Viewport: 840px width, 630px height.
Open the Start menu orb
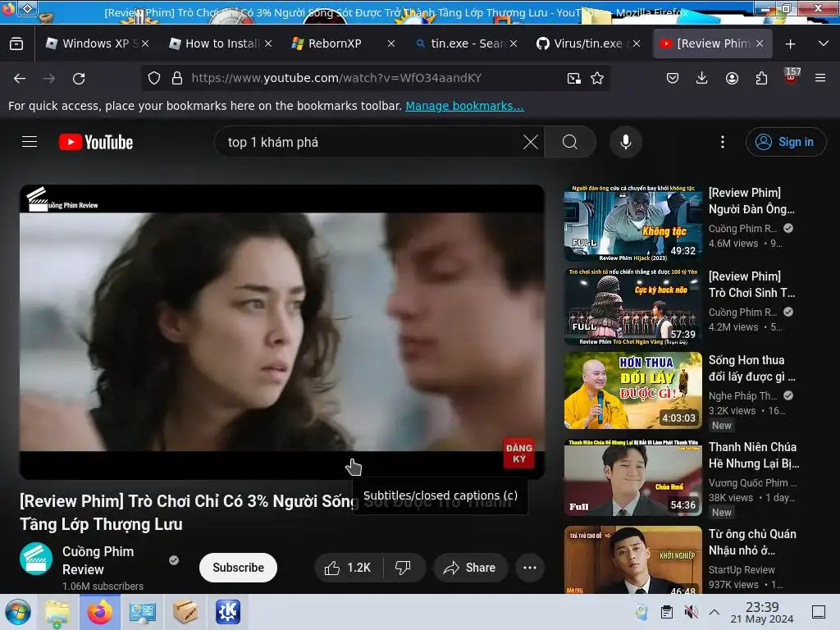coord(18,612)
